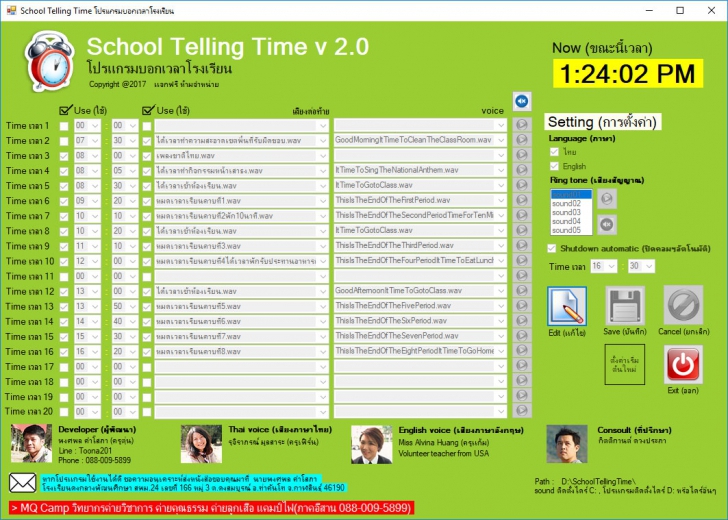Screen dimensions: 728x520
Task: Click the Developer profile photo
Action: click(32, 443)
